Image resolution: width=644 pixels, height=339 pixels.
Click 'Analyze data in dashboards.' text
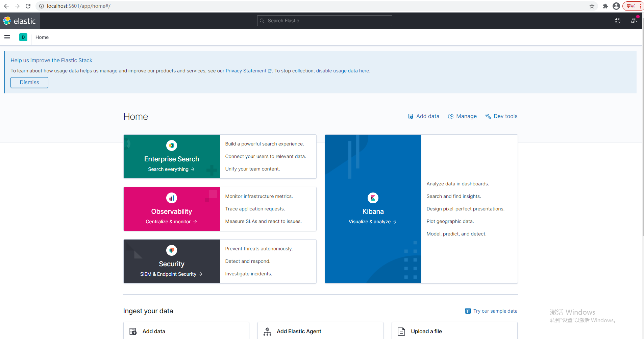point(458,184)
